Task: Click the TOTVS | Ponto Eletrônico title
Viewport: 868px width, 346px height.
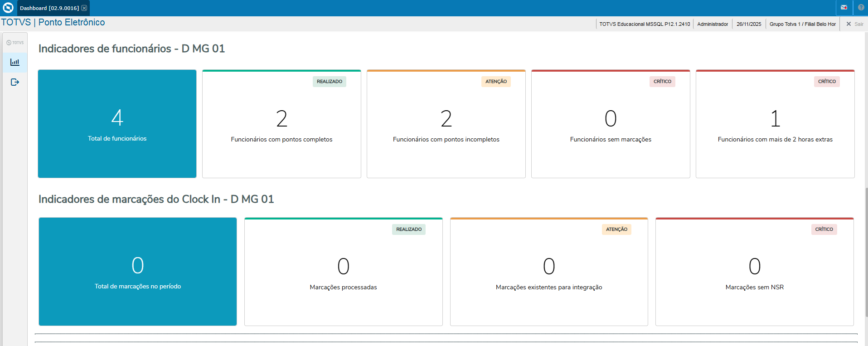Action: coord(53,22)
